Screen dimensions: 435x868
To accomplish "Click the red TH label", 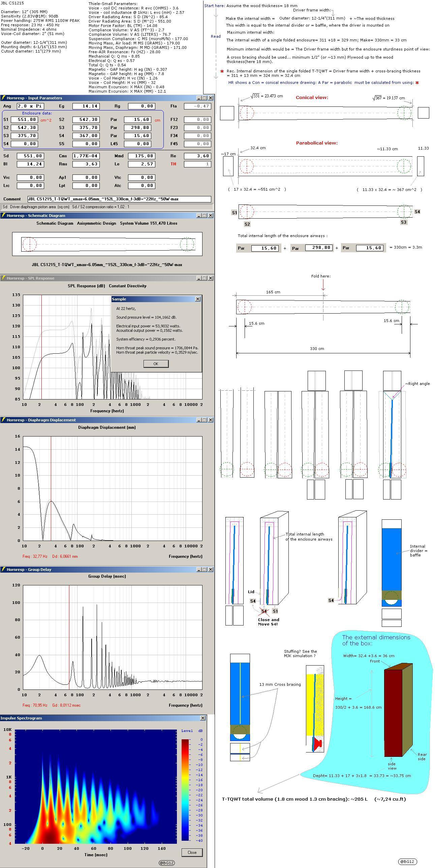I will point(173,164).
